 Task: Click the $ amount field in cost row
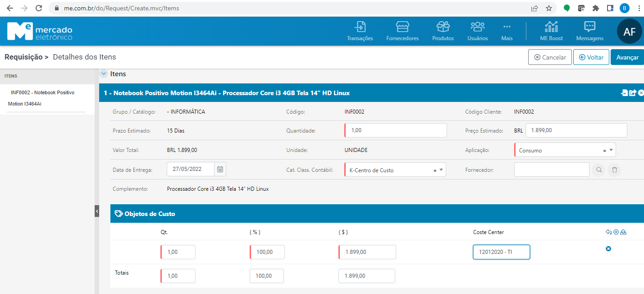(367, 252)
